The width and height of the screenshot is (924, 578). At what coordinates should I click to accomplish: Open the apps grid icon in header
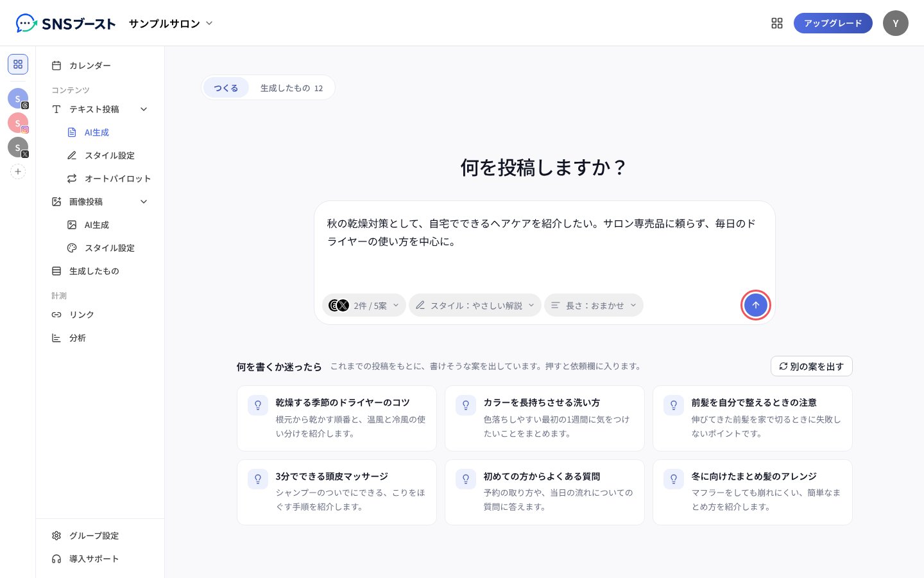click(777, 23)
